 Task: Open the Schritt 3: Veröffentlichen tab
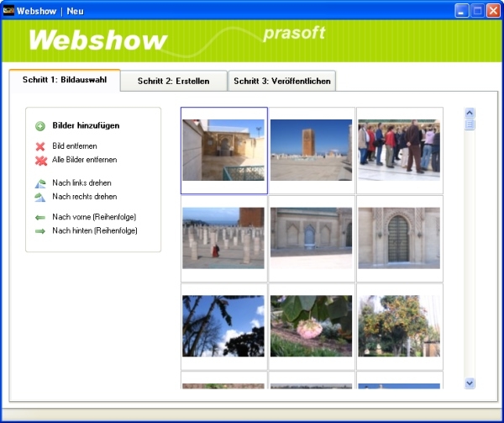pyautogui.click(x=282, y=82)
